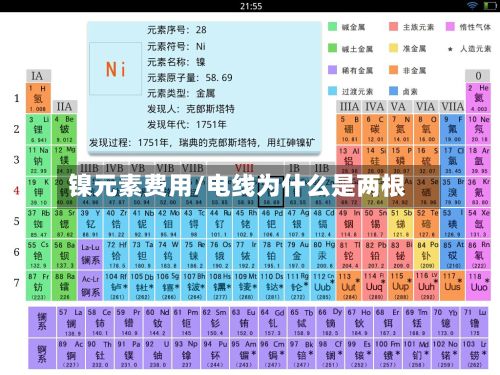Open the La-Lu 镧系 placeholder cell
Screen dimensions: 500x375
[x=90, y=255]
